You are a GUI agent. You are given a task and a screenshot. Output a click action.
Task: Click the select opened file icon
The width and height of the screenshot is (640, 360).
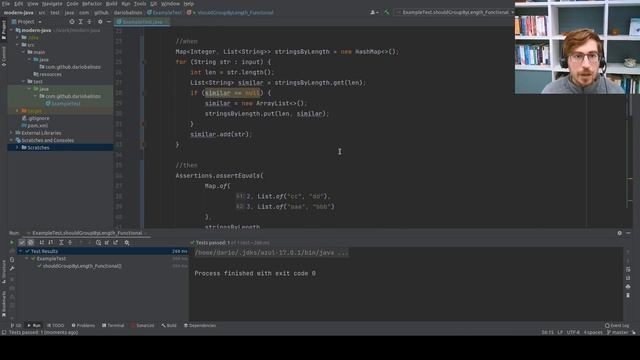(x=72, y=22)
